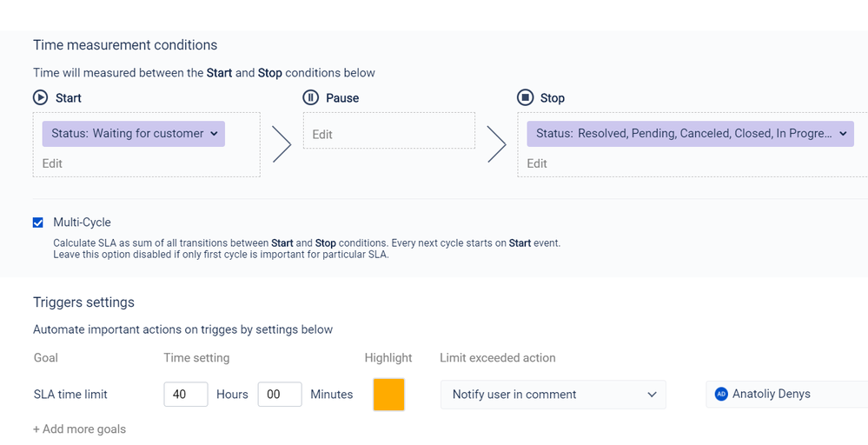Click Add more goals link
Screen dimensions: 868x445
point(79,429)
